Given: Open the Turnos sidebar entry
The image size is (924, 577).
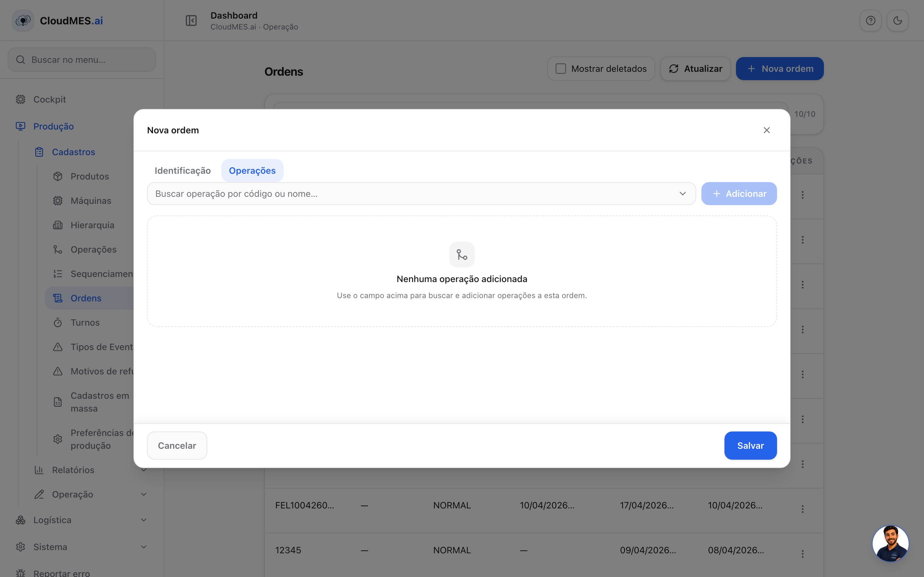Looking at the screenshot, I should click(85, 322).
